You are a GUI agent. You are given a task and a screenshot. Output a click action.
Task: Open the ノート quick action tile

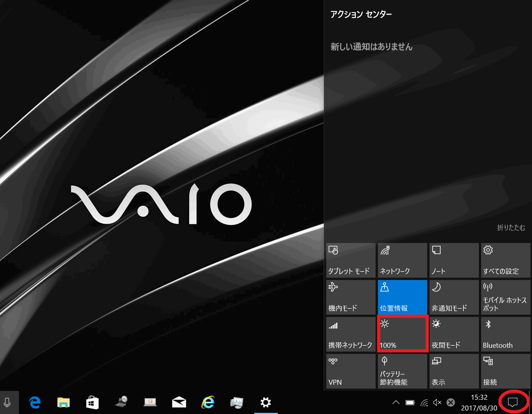tap(454, 260)
